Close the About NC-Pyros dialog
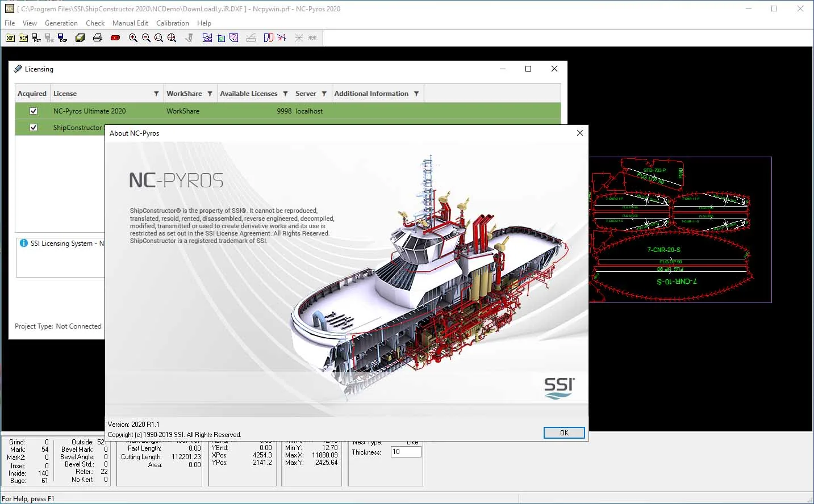 (580, 133)
